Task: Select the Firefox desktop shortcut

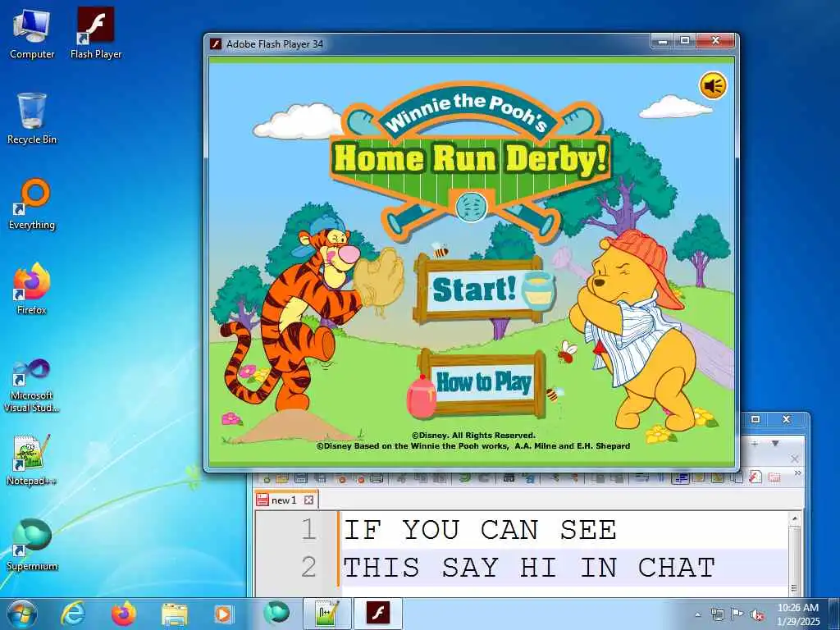Action: (x=32, y=289)
